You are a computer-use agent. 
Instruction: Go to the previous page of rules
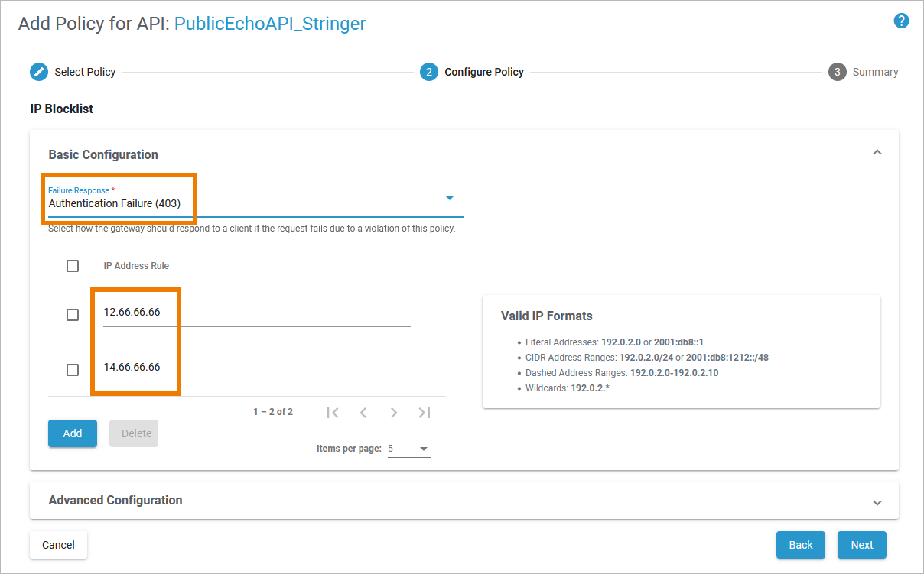point(363,413)
